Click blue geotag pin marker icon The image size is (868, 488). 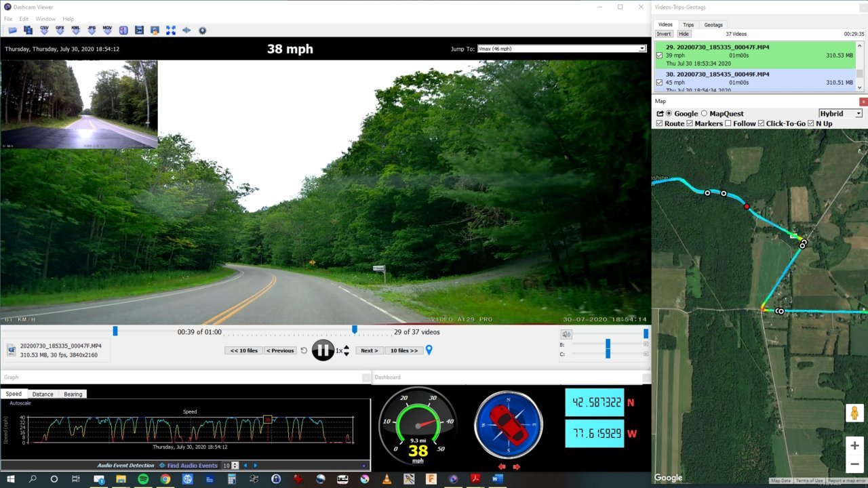[429, 350]
